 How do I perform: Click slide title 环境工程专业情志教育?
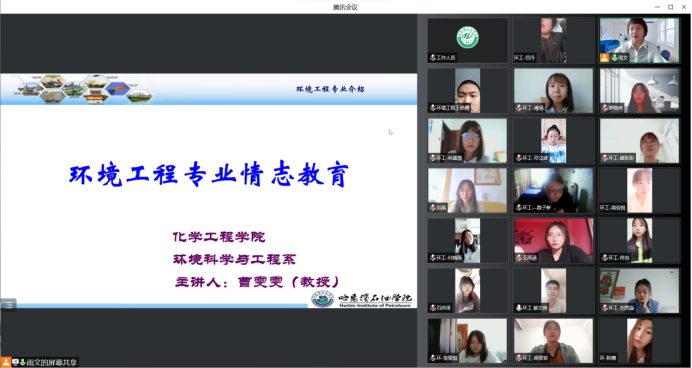pos(209,174)
